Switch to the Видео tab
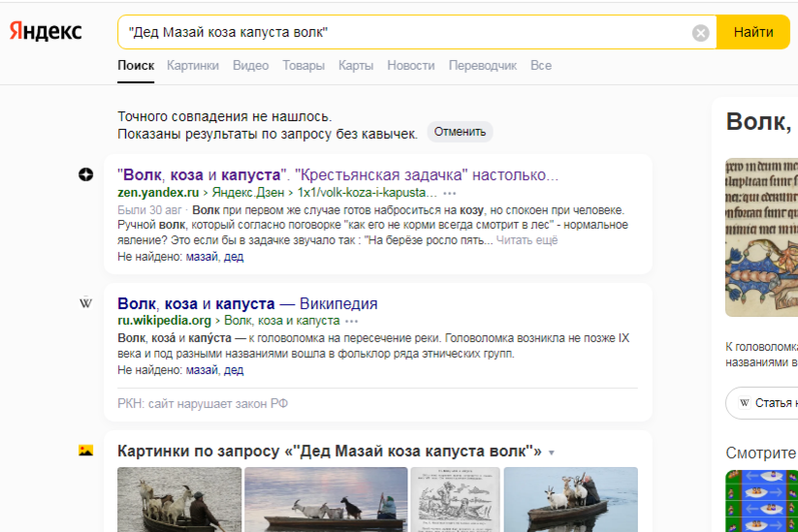 (x=251, y=66)
